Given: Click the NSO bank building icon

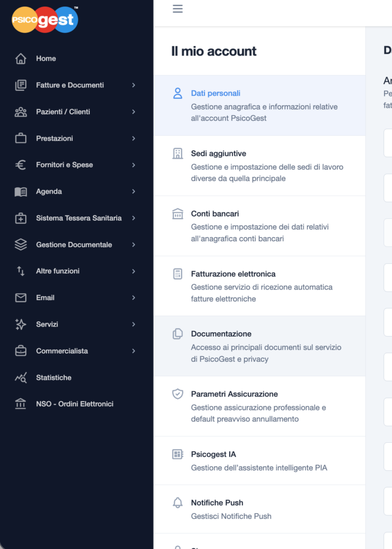Looking at the screenshot, I should click(21, 404).
